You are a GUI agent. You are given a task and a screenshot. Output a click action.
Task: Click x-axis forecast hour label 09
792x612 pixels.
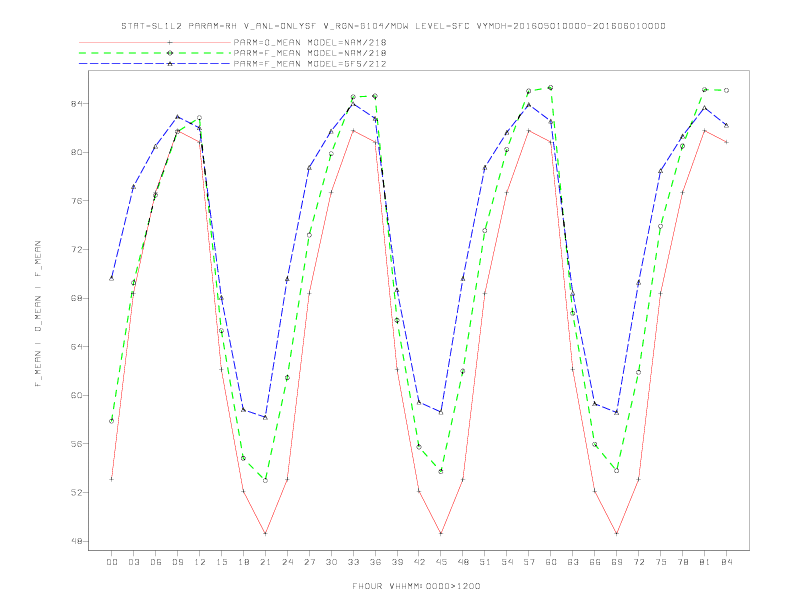[177, 562]
